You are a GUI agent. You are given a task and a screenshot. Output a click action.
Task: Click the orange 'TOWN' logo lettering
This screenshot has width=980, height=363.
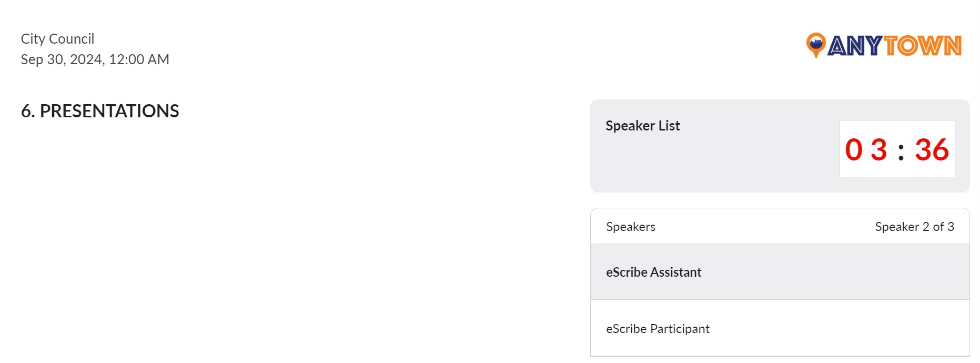pos(923,46)
